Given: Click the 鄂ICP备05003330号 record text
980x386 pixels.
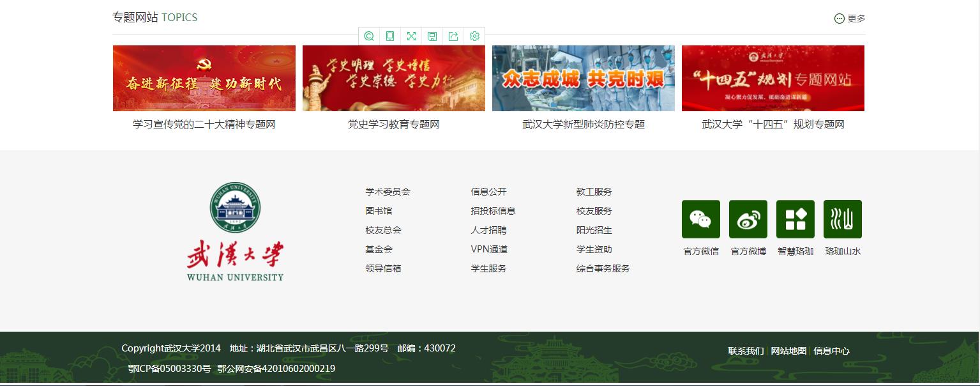Looking at the screenshot, I should 169,369.
